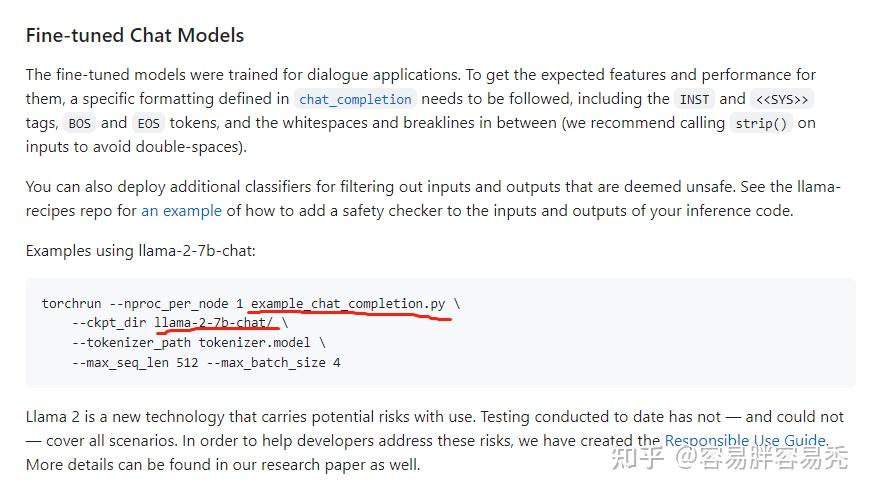The height and width of the screenshot is (492, 870).
Task: Click tokenizer.model in the code block
Action: pyautogui.click(x=255, y=342)
